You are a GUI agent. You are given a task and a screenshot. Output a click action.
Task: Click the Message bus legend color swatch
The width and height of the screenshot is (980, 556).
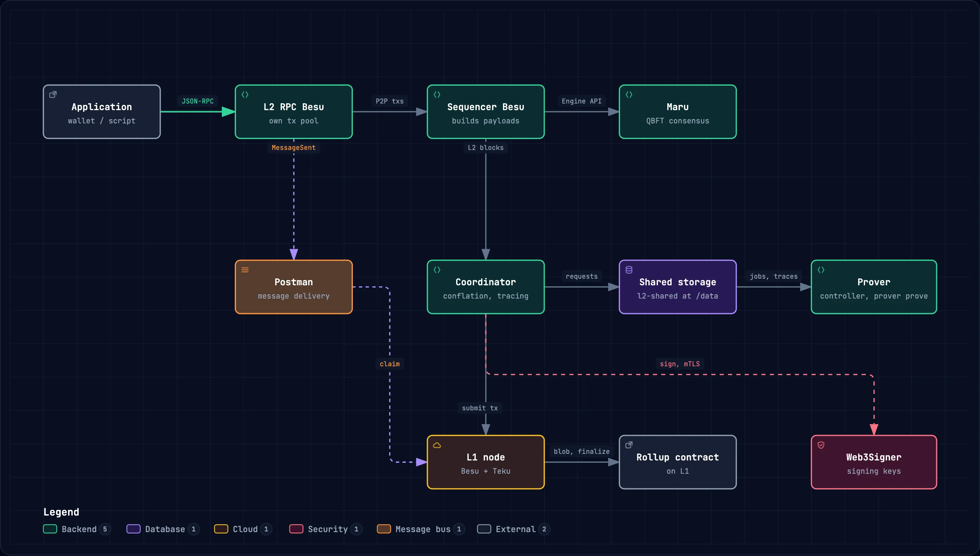384,529
